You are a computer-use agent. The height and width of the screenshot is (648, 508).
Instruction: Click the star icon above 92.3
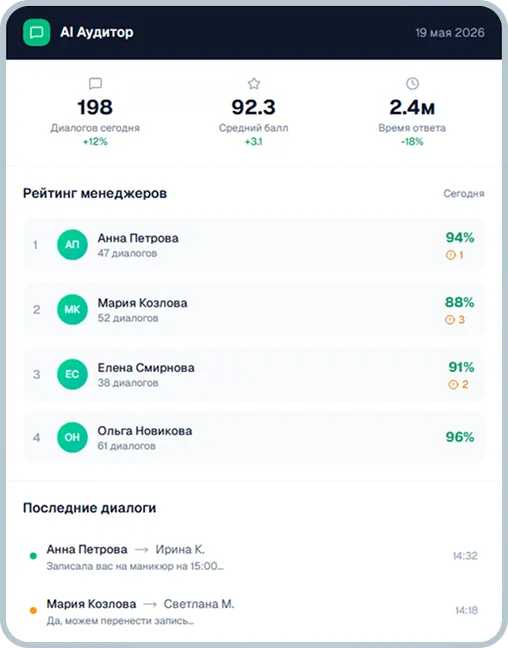click(254, 83)
